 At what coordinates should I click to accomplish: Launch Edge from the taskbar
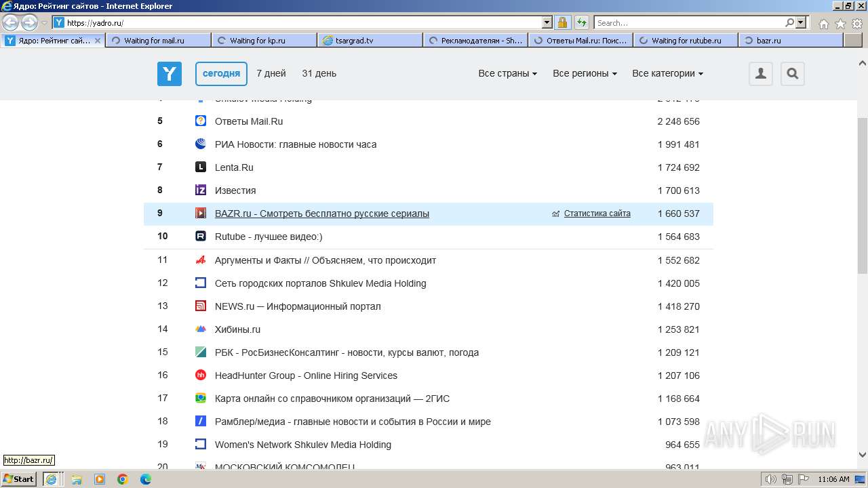pyautogui.click(x=146, y=479)
